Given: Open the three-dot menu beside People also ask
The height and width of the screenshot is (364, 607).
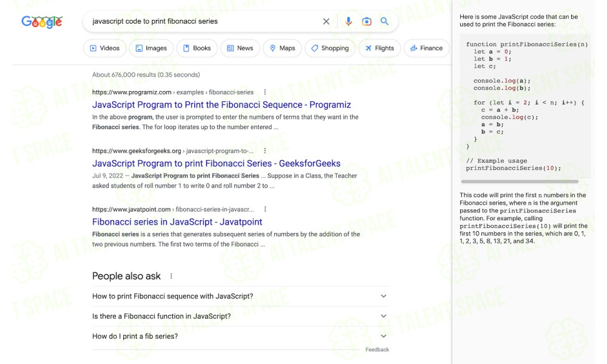Looking at the screenshot, I should (x=171, y=276).
